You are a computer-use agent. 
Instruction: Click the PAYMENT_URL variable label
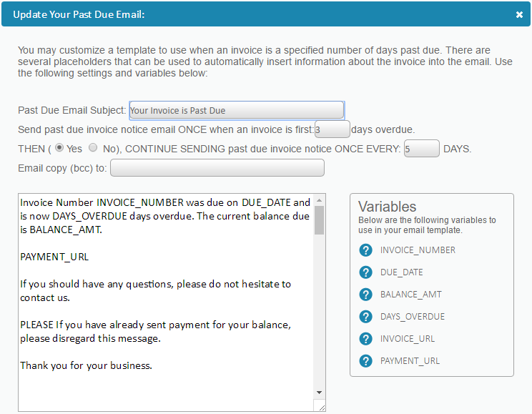[x=410, y=361]
